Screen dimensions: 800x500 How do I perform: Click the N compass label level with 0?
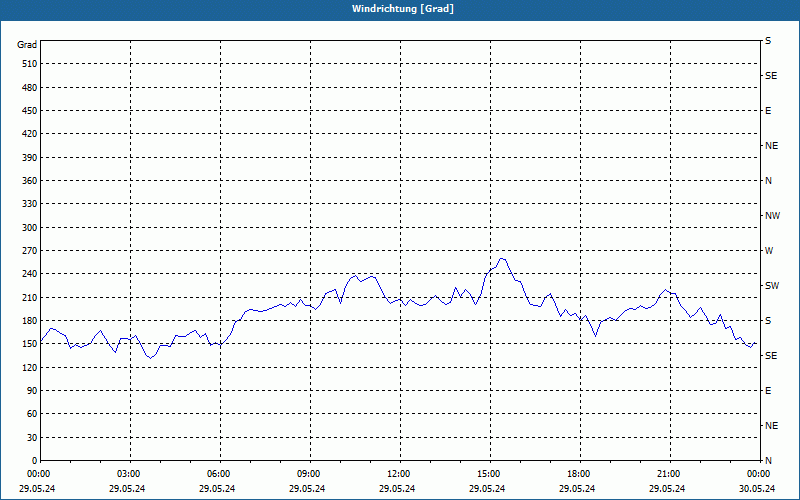(768, 461)
